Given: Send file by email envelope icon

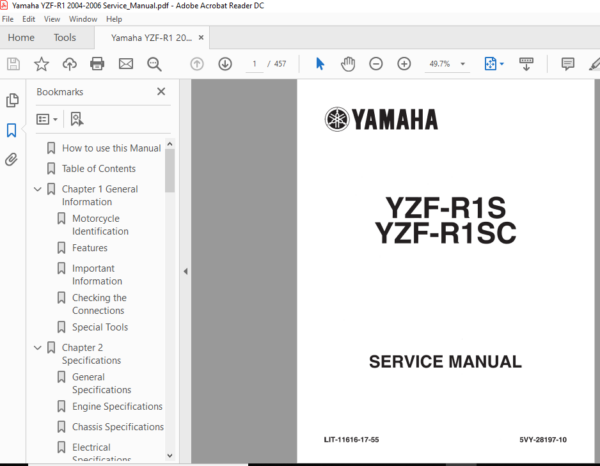Looking at the screenshot, I should tap(126, 64).
